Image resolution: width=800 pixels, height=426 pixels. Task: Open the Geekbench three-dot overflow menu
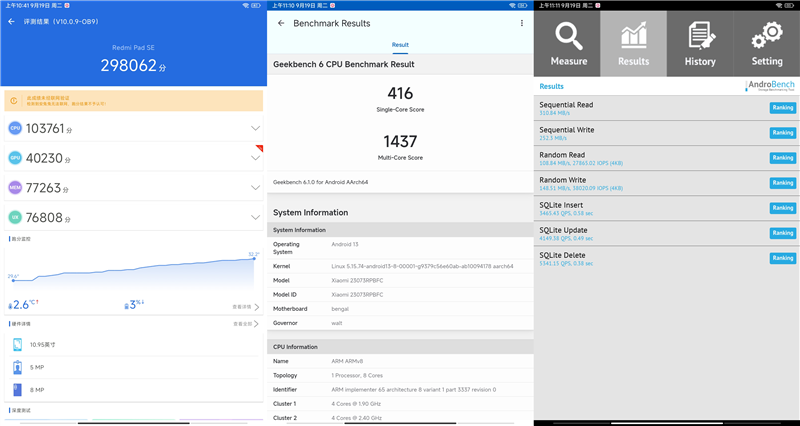coord(521,23)
